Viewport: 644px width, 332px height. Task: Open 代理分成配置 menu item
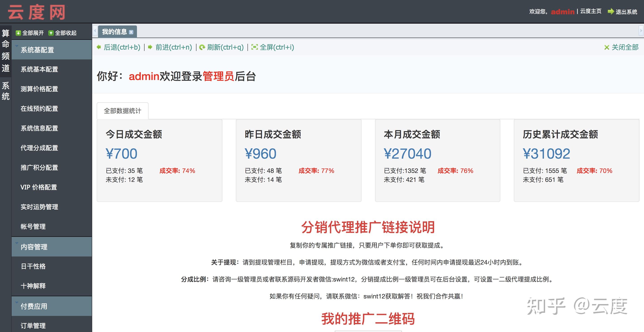coord(39,148)
